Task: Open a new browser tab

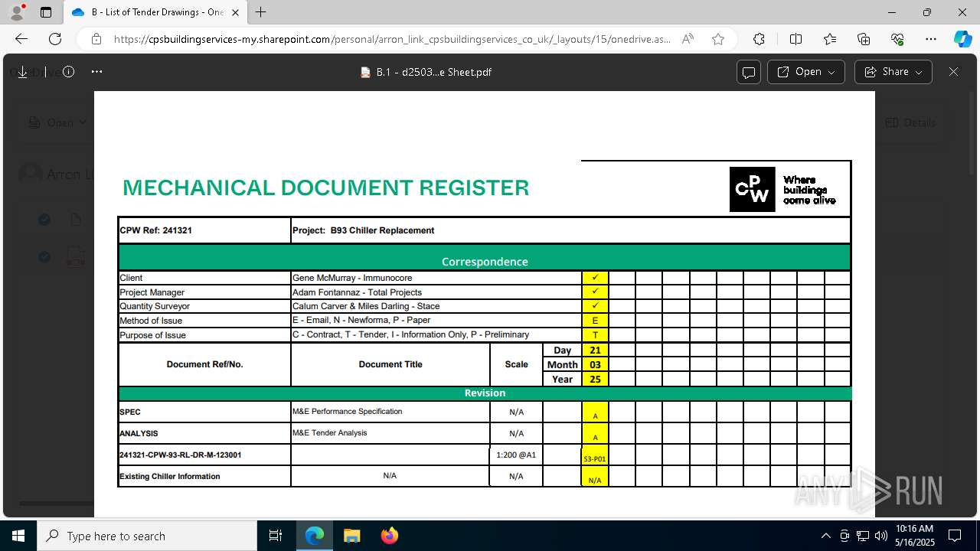Action: (261, 12)
